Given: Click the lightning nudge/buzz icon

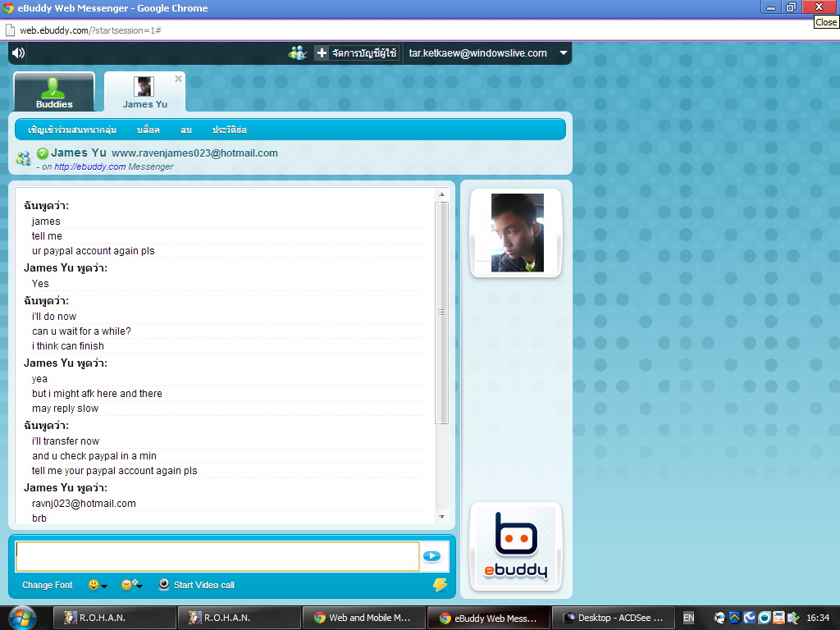Looking at the screenshot, I should (440, 584).
